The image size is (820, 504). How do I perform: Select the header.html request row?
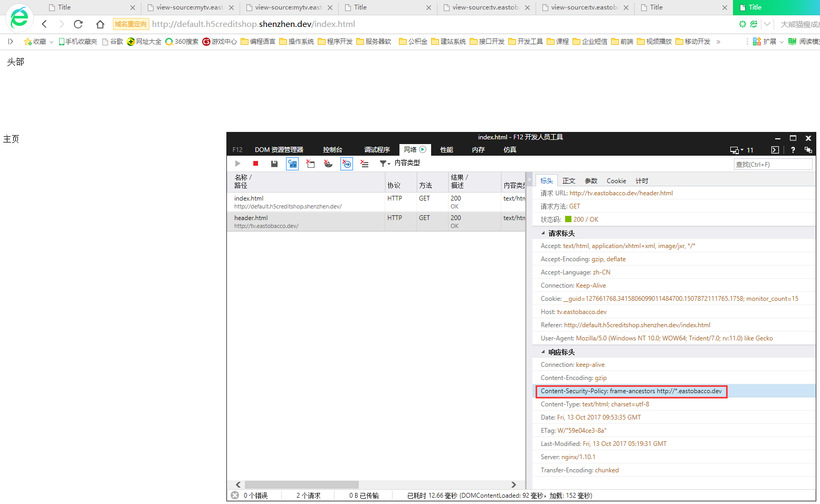click(306, 222)
